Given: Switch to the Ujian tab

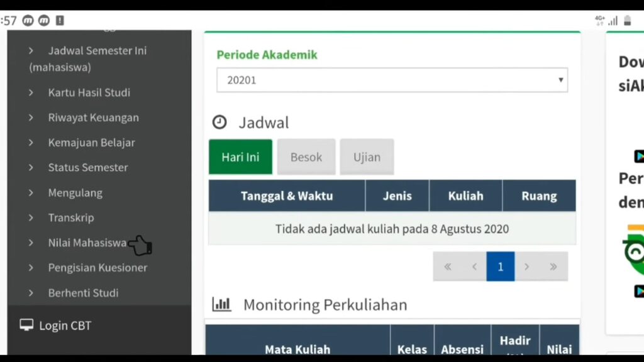Looking at the screenshot, I should tap(367, 156).
